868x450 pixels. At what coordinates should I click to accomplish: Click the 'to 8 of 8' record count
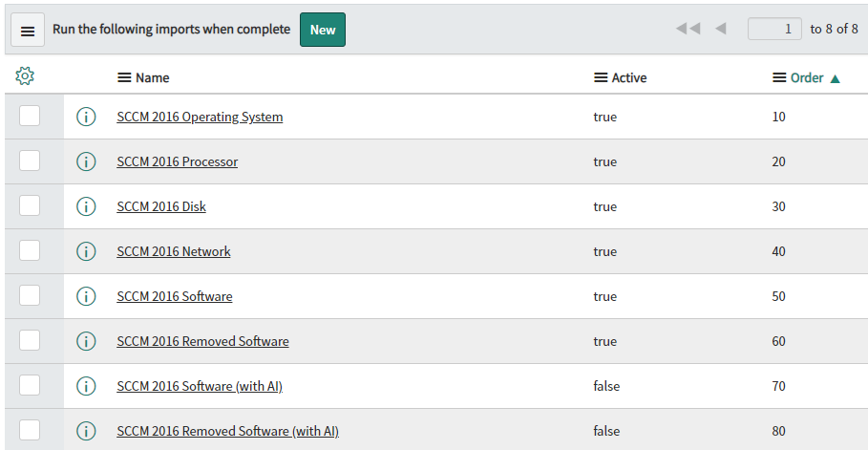(x=835, y=29)
